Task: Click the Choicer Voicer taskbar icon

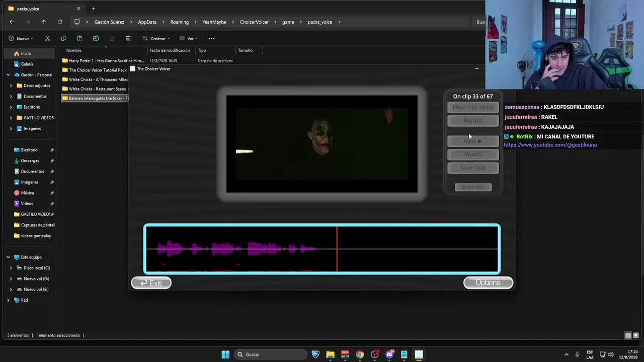Action: pos(419,354)
